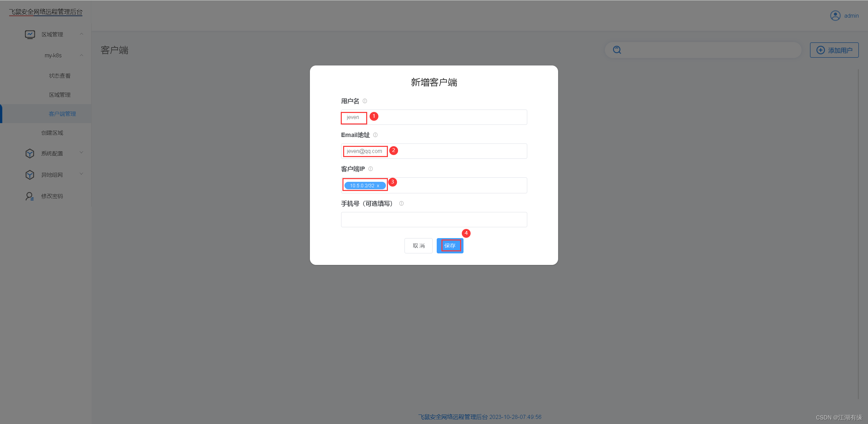Click the info icon next to 用户名
The image size is (868, 424).
click(x=365, y=101)
